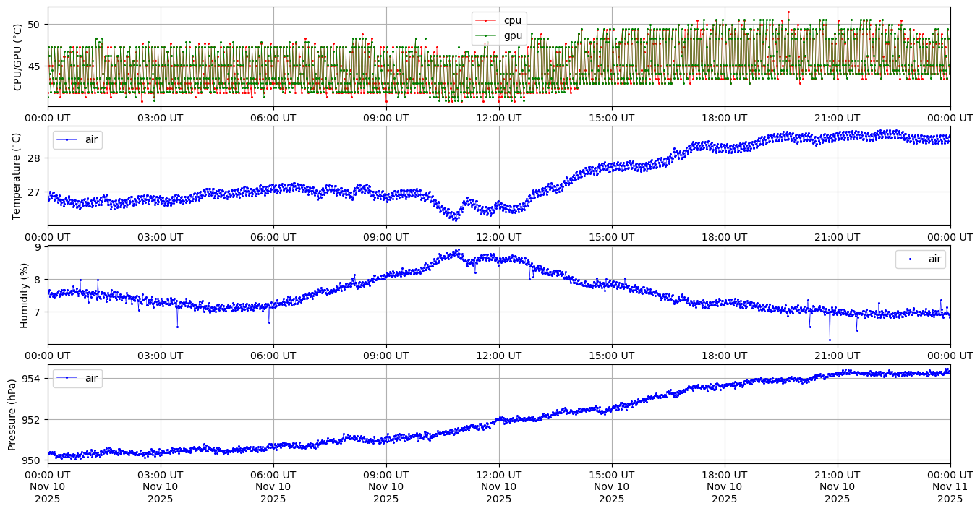Screen dimensions: 980x511
Task: Click the green gpu legend line marker
Action: [486, 35]
